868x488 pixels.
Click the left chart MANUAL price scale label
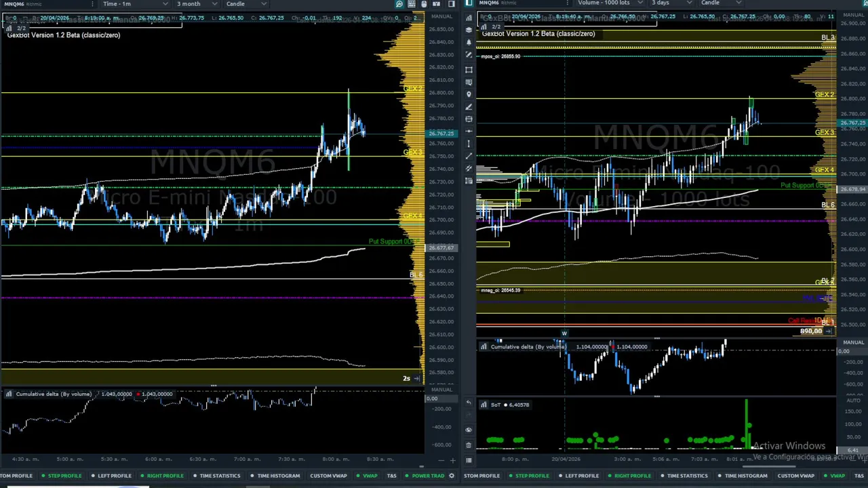point(441,16)
